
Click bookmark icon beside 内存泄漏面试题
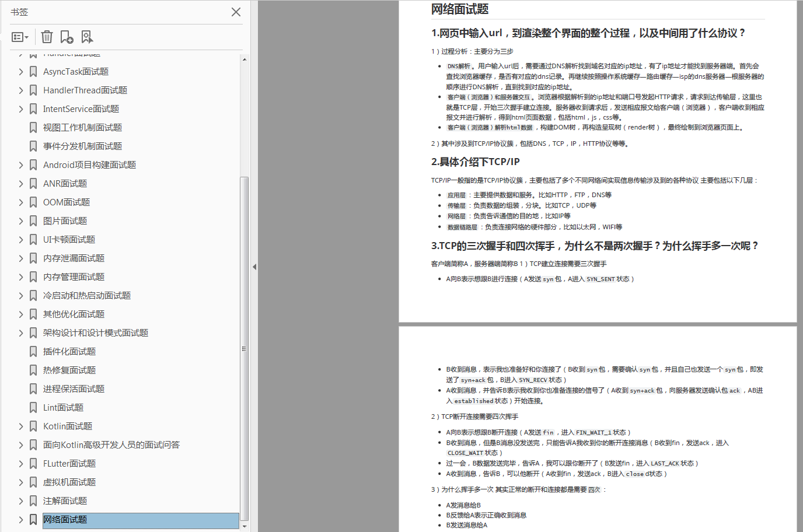(x=33, y=258)
